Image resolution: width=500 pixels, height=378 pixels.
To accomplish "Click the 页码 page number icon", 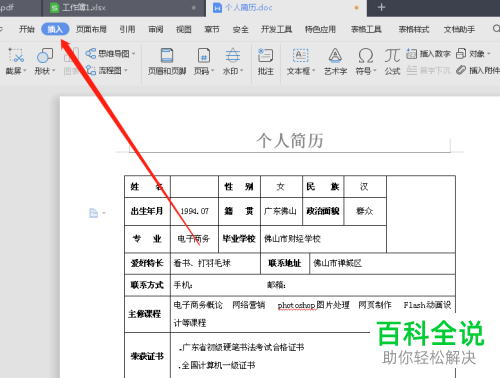I will [204, 55].
